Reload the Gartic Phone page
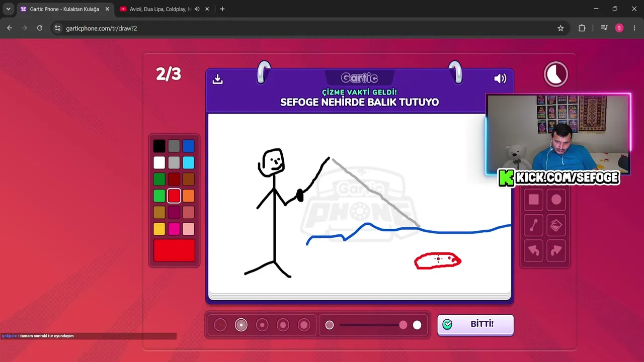The width and height of the screenshot is (644, 362). tap(40, 28)
